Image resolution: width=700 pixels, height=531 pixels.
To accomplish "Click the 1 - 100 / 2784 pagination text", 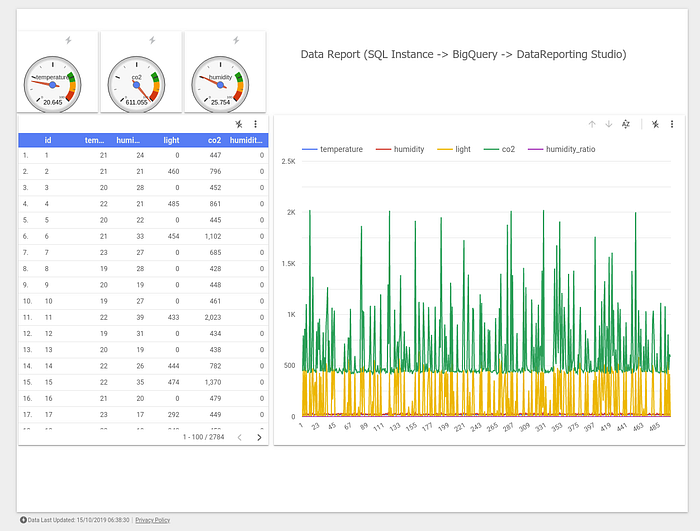I will pos(204,437).
